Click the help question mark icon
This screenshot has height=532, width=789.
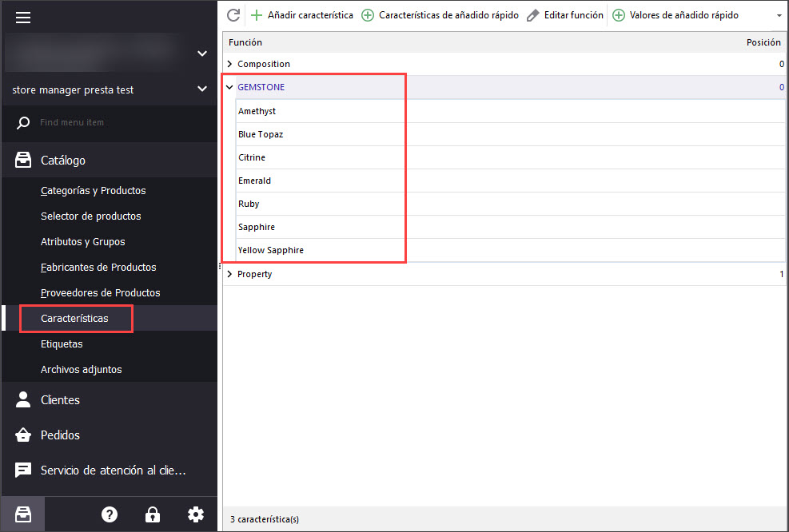pyautogui.click(x=110, y=514)
